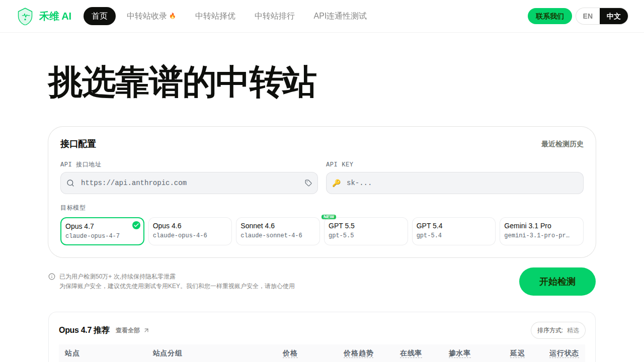Sort by 价格 column header

pos(290,353)
